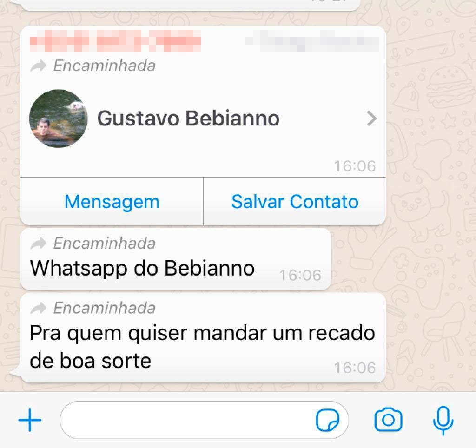This screenshot has height=448, width=476.
Task: Tap the 'Whatsapp do Bebianno' message bubble
Action: tap(176, 259)
